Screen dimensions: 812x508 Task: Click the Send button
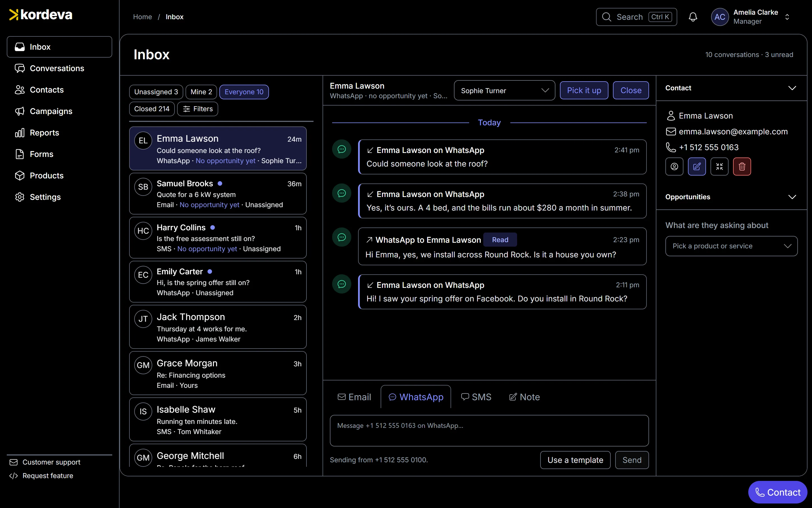632,460
